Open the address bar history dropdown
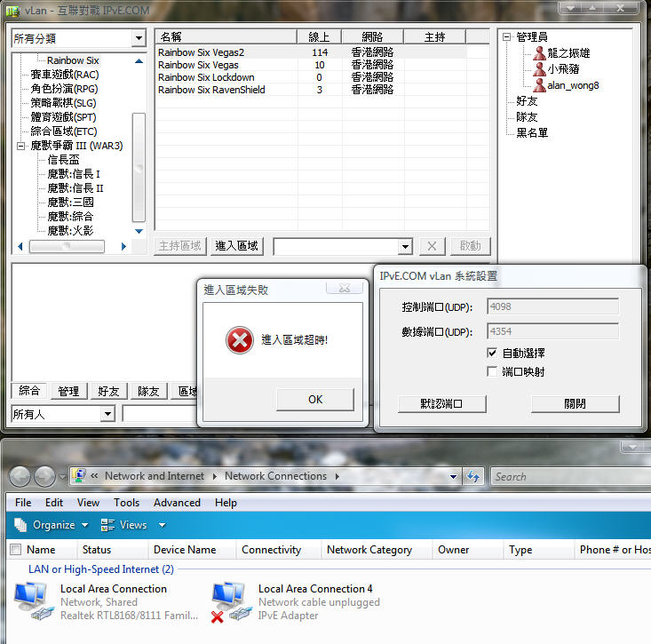Screen dimensions: 651x644 pos(453,477)
